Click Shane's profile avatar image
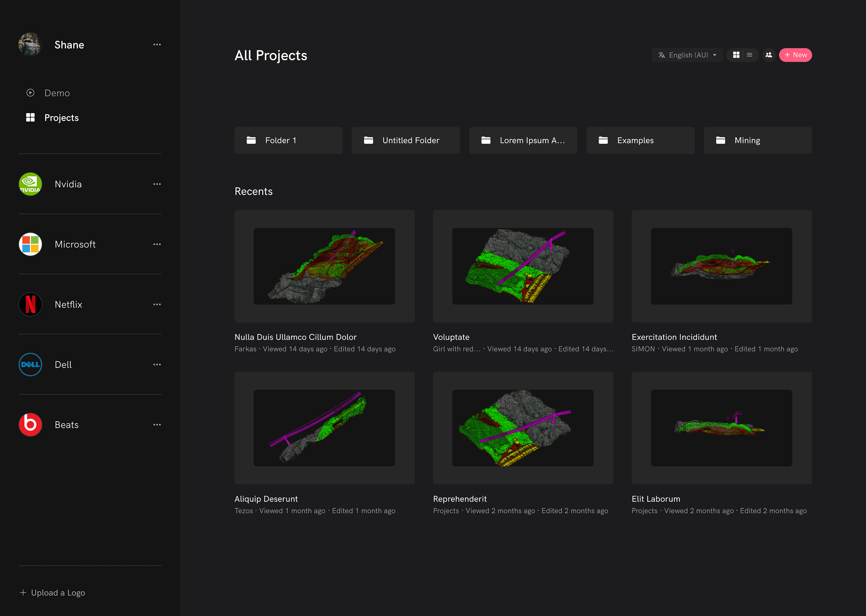Viewport: 866px width, 616px height. (30, 44)
